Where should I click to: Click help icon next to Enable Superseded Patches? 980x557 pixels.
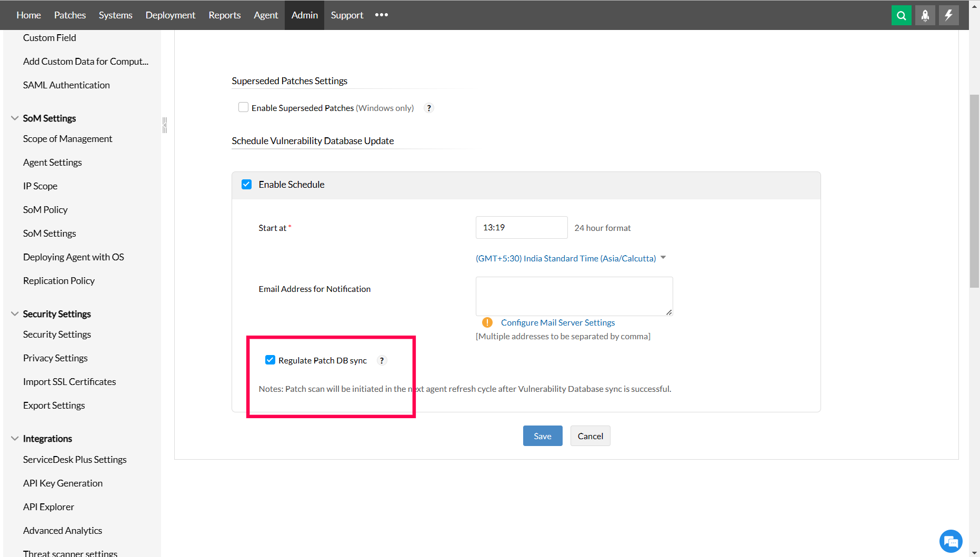tap(429, 108)
